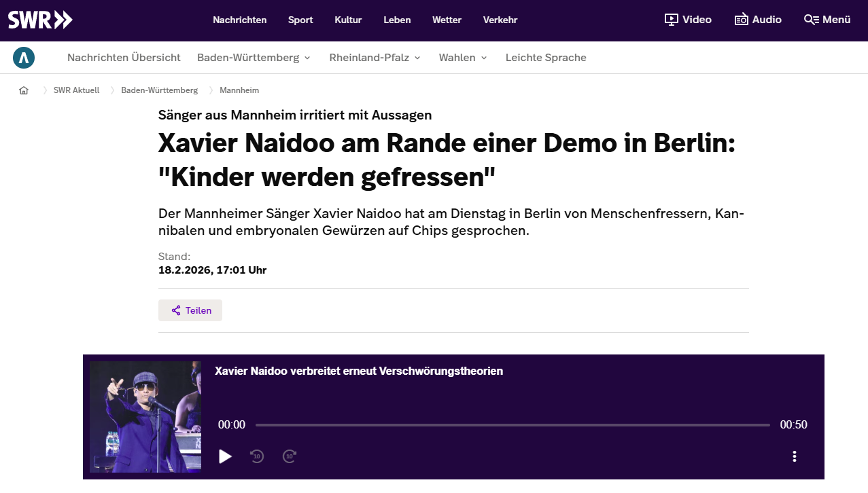
Task: Expand the Rheinland-Pfalz dropdown
Action: tap(375, 58)
